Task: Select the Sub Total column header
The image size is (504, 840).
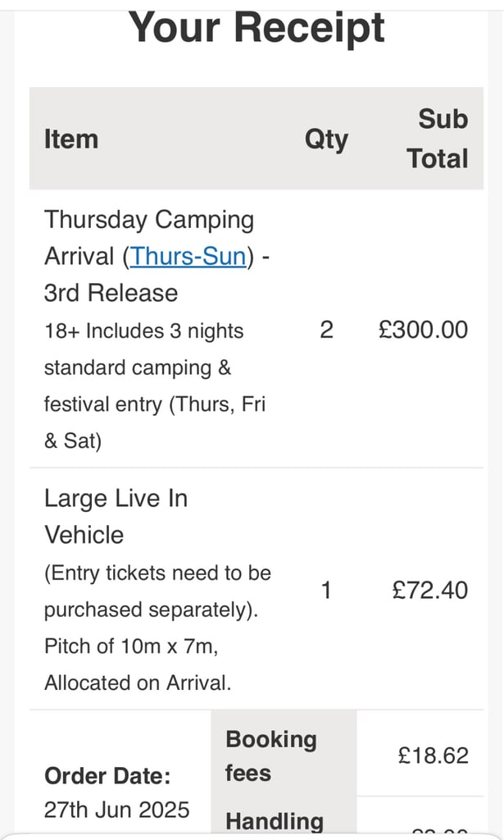Action: tap(437, 139)
